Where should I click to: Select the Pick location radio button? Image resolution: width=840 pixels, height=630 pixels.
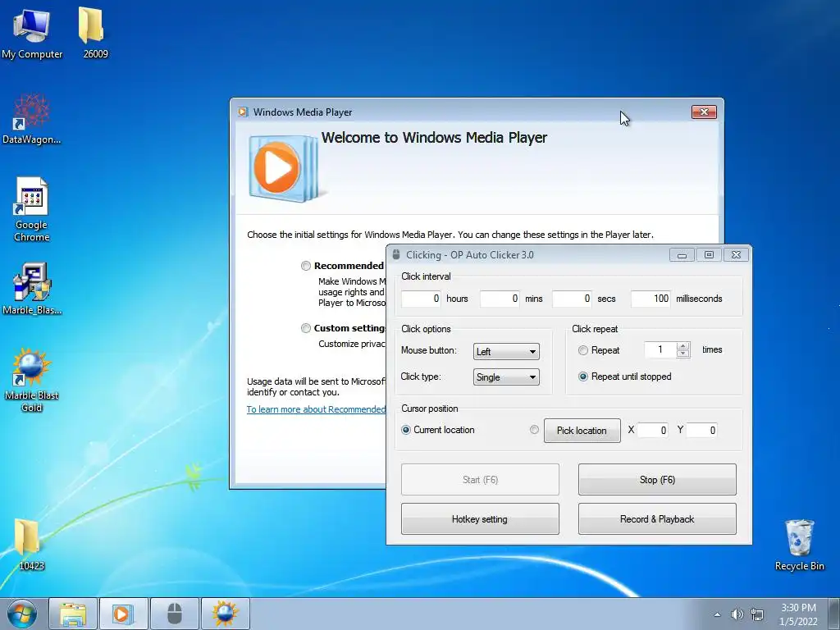click(534, 430)
